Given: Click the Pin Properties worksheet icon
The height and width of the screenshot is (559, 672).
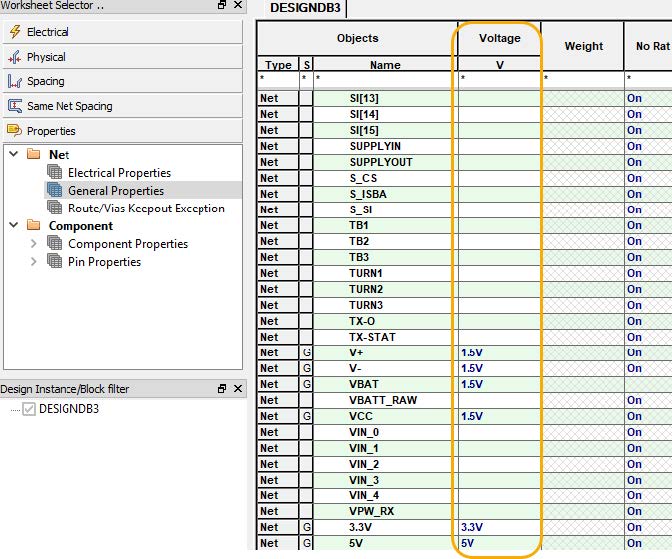Looking at the screenshot, I should (x=54, y=261).
